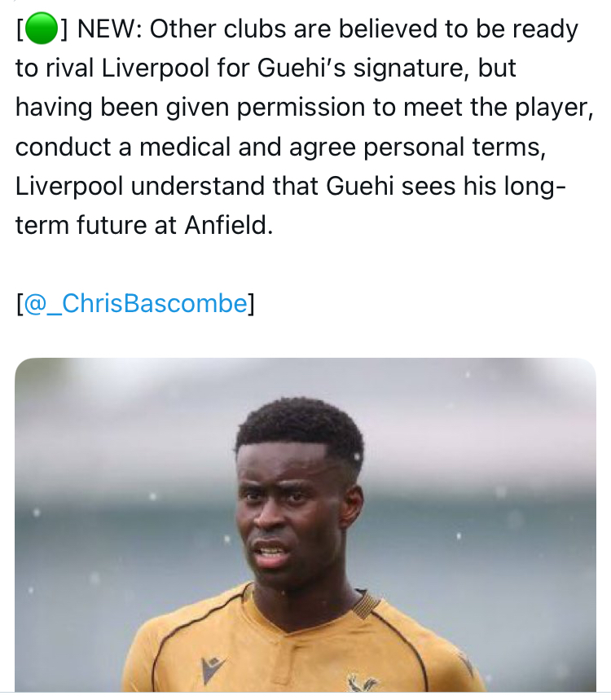
Task: Click the closing bracket after ChrisBascombe
Action: (x=251, y=303)
